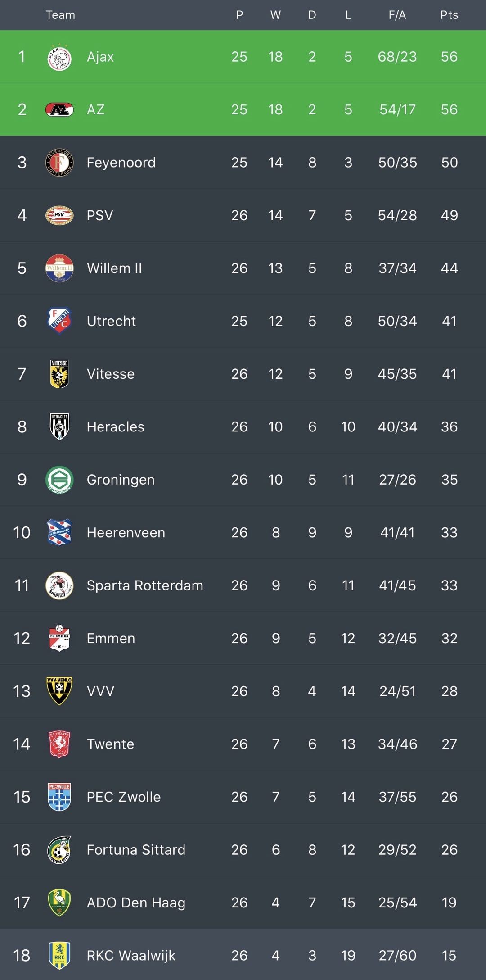Sort table by Pts column header

pos(449,15)
